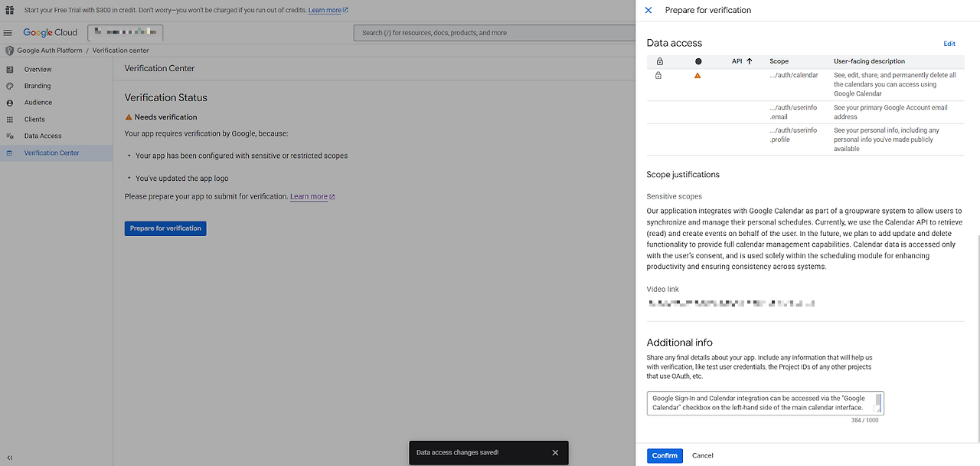Click the Needs verification warning icon

pyautogui.click(x=129, y=117)
